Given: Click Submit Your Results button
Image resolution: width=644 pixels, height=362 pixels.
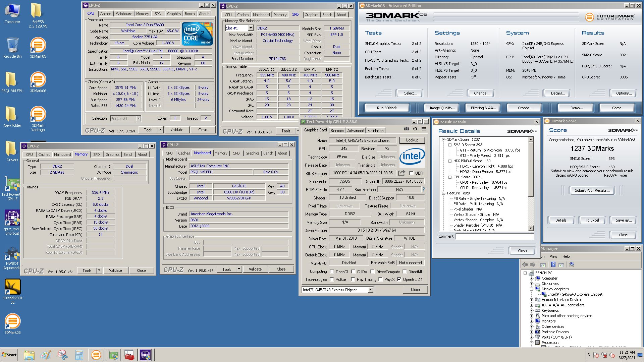Looking at the screenshot, I should 592,190.
